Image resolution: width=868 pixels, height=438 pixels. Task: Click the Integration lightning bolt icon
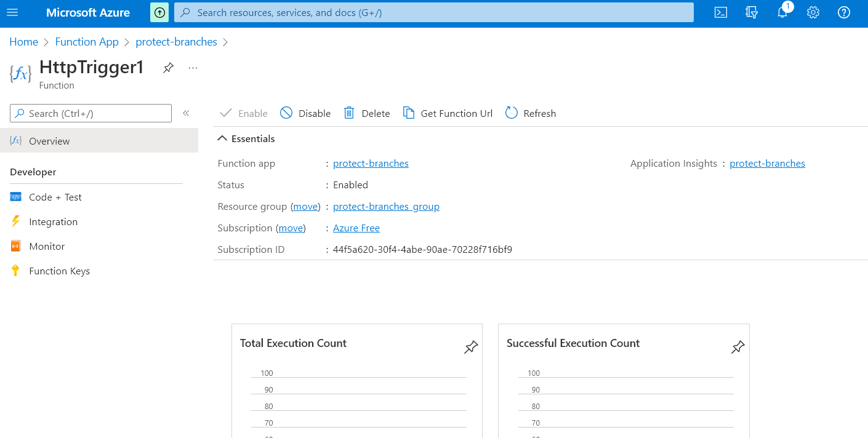[15, 221]
